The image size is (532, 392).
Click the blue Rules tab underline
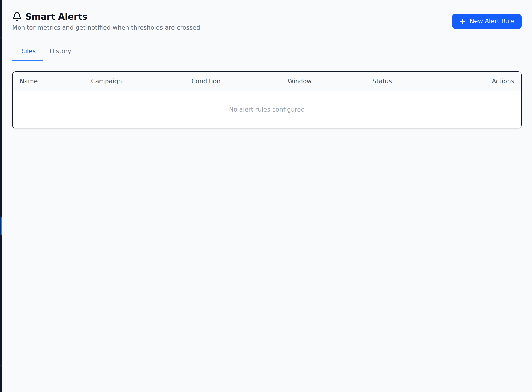27,61
